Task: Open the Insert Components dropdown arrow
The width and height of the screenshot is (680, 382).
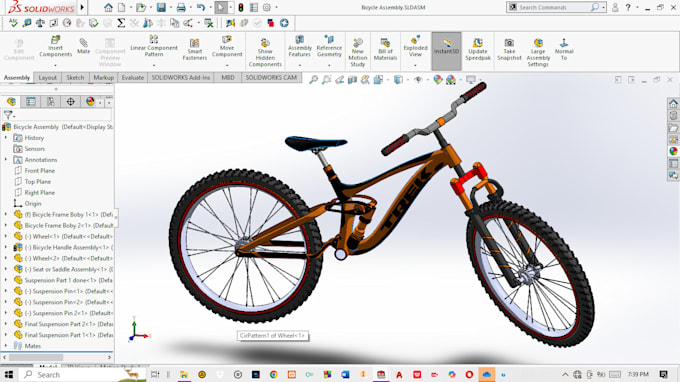Action: click(56, 65)
